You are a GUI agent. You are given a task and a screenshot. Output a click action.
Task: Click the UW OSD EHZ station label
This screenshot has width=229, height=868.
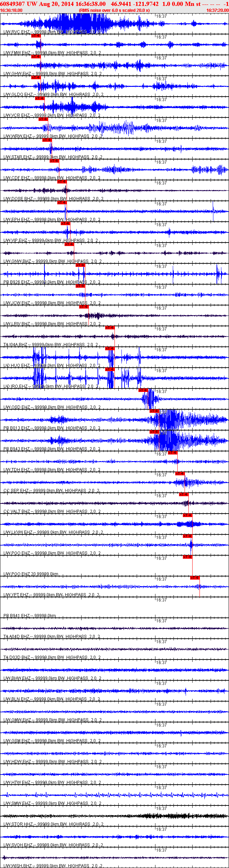click(x=52, y=407)
